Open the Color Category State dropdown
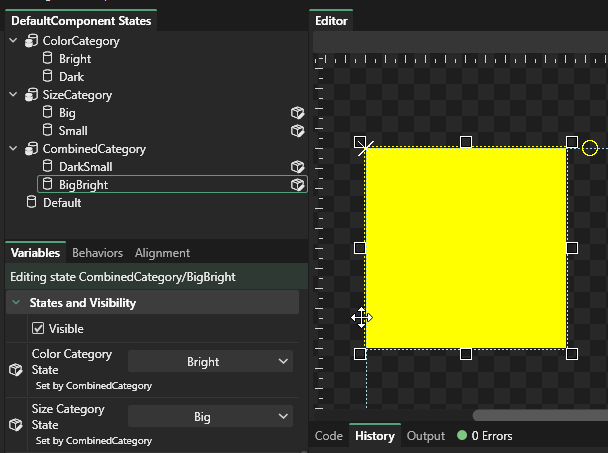The width and height of the screenshot is (608, 453). pos(210,362)
